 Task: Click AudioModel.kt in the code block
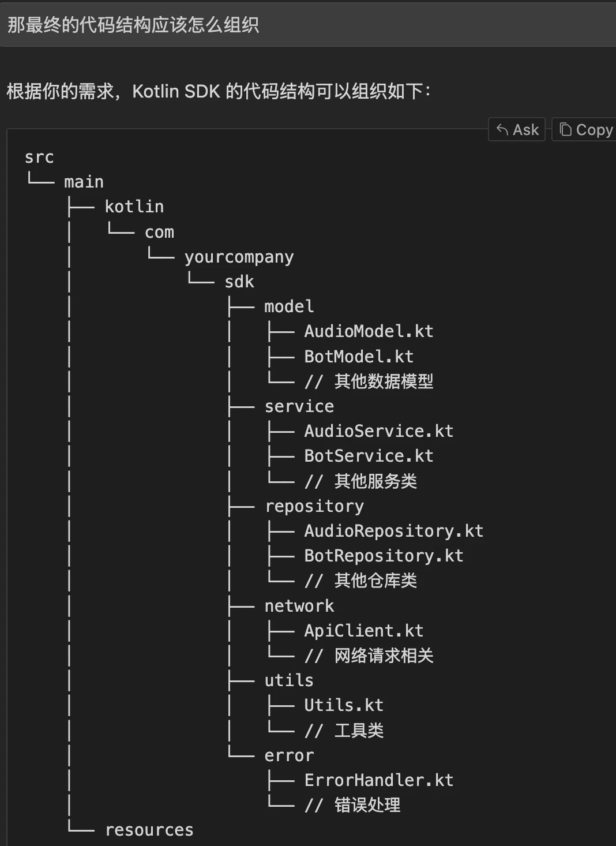coord(369,331)
